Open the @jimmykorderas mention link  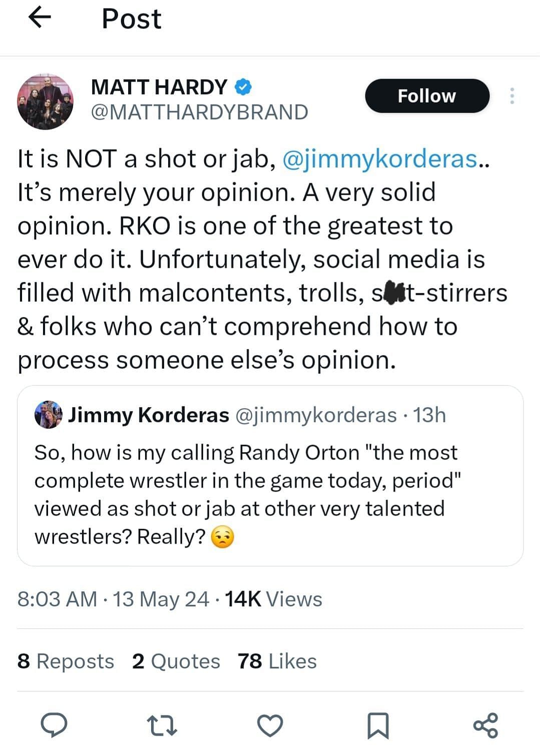tap(380, 159)
